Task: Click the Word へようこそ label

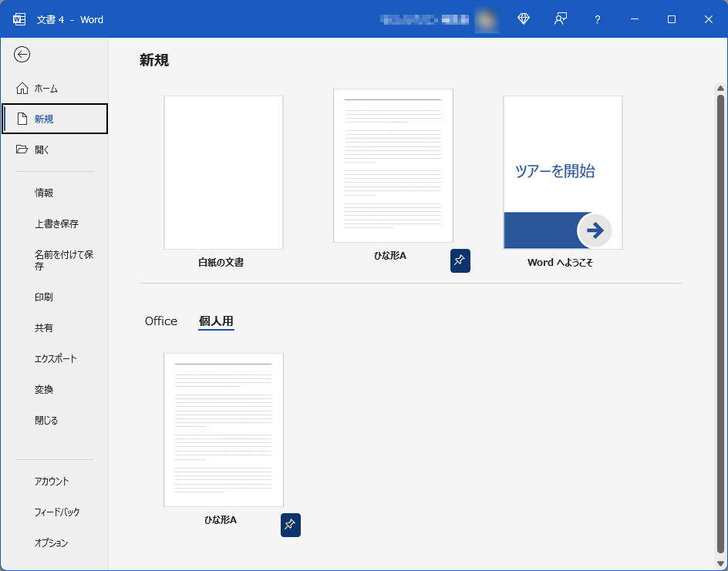Action: click(x=560, y=262)
